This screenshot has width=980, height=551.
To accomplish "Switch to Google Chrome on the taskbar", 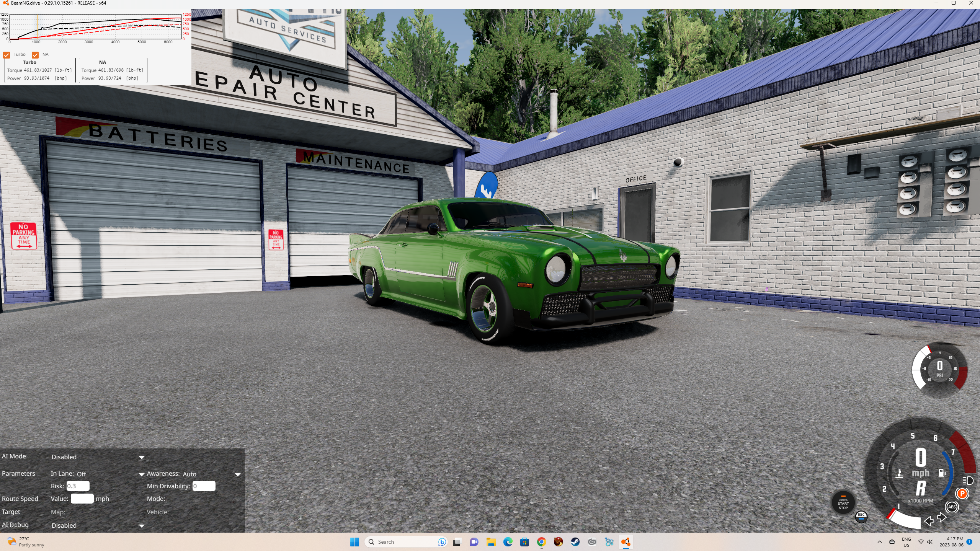I will [x=541, y=542].
